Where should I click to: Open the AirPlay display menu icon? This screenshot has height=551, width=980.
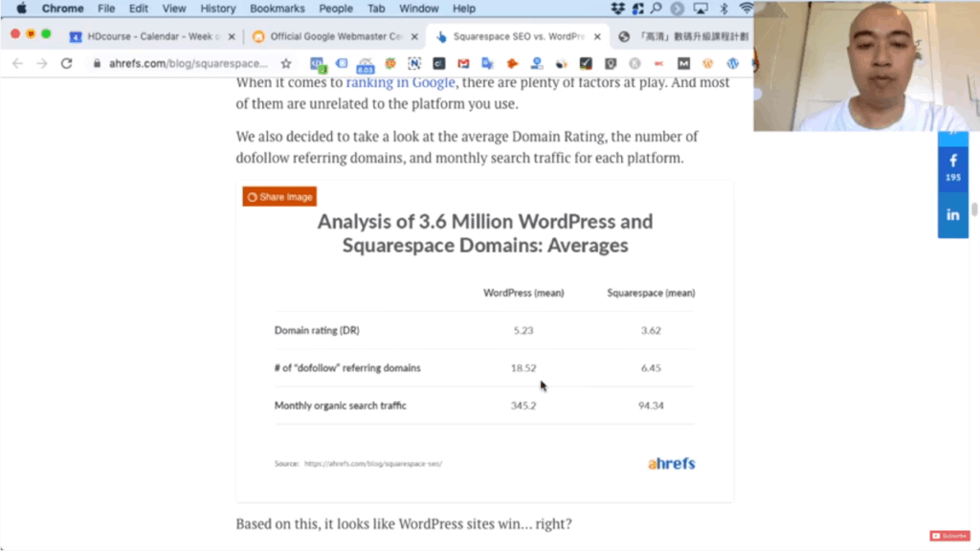pos(701,8)
